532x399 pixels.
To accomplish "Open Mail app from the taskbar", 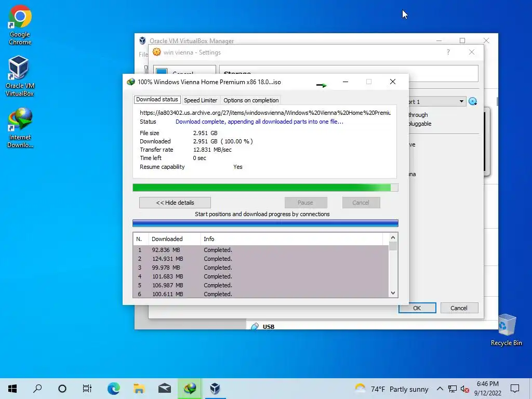I will click(x=165, y=389).
